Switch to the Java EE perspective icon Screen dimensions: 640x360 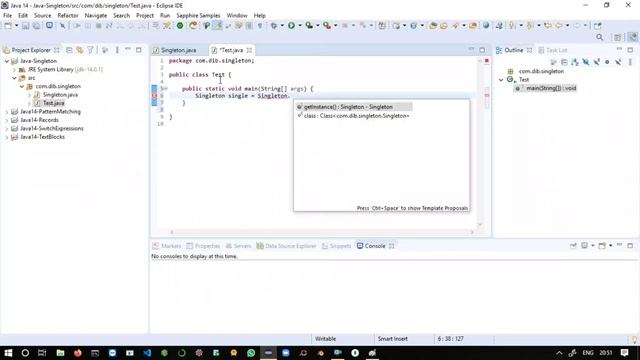(x=633, y=37)
